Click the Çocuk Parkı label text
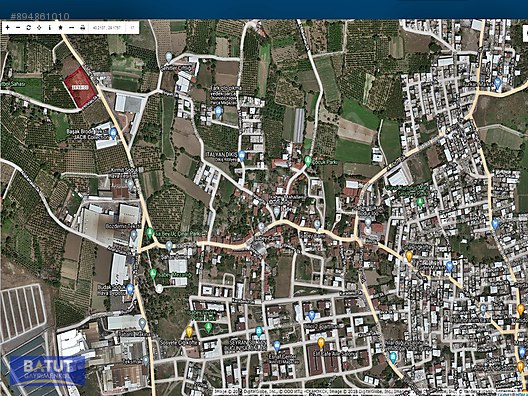Image resolution: width=528 pixels, height=396 pixels. click(325, 162)
